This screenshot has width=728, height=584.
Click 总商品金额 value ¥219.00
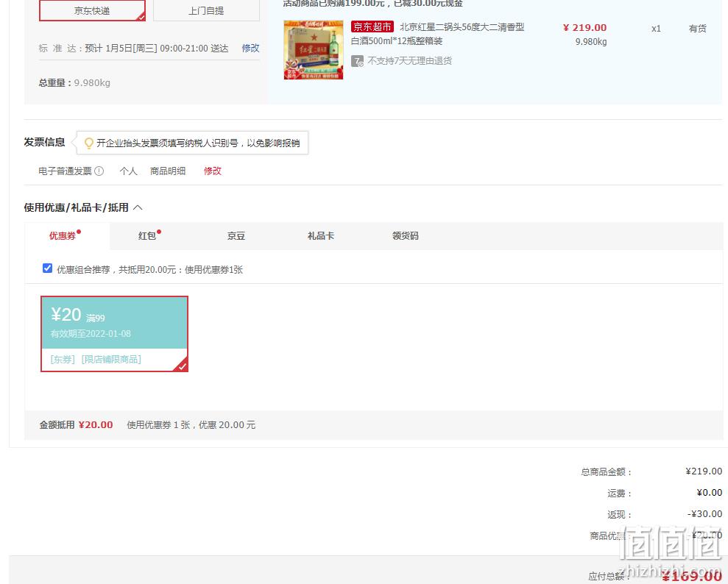(x=704, y=471)
